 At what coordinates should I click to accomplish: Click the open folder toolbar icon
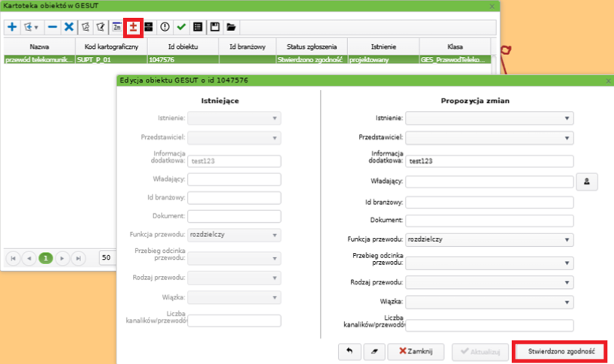coord(231,27)
